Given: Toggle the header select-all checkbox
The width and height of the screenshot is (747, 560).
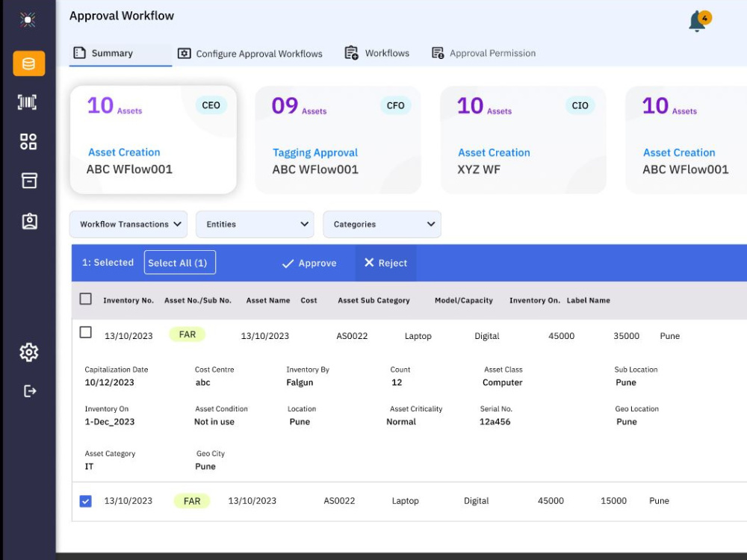Looking at the screenshot, I should 86,299.
